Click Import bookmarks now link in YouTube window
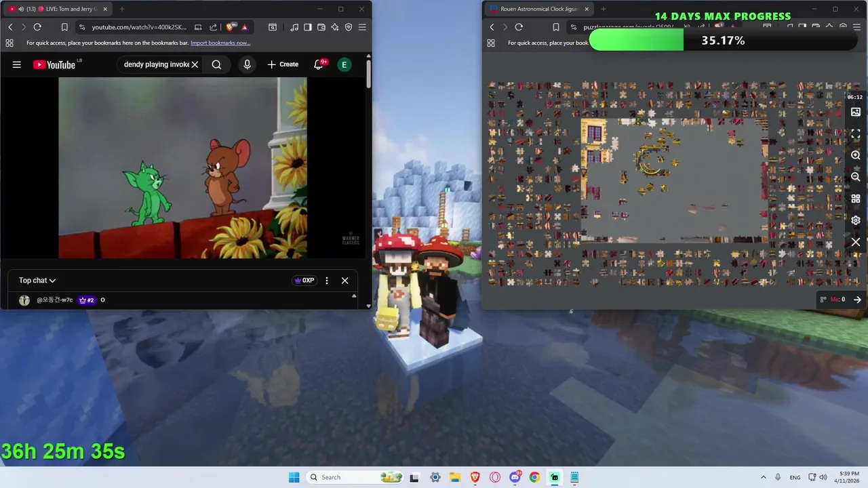868x488 pixels. 220,43
